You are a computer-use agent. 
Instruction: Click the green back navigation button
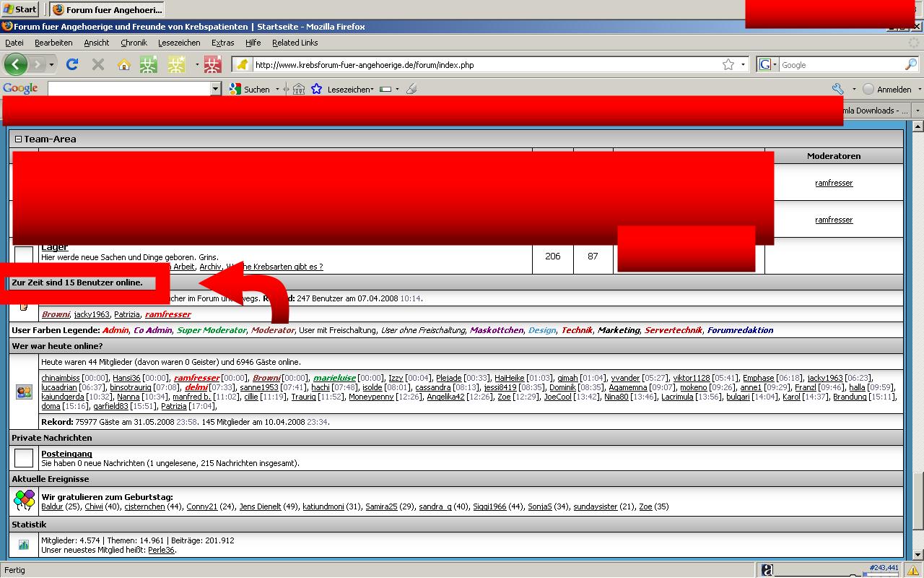15,64
